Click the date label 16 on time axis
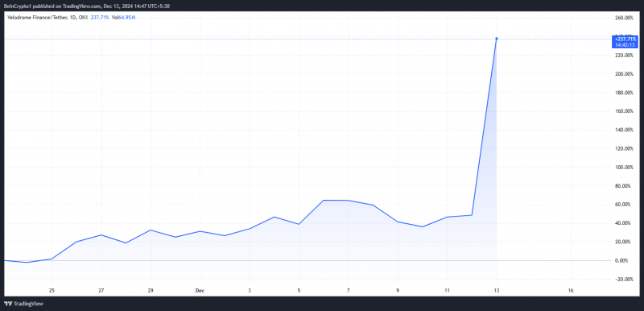This screenshot has height=311, width=644. [x=571, y=291]
